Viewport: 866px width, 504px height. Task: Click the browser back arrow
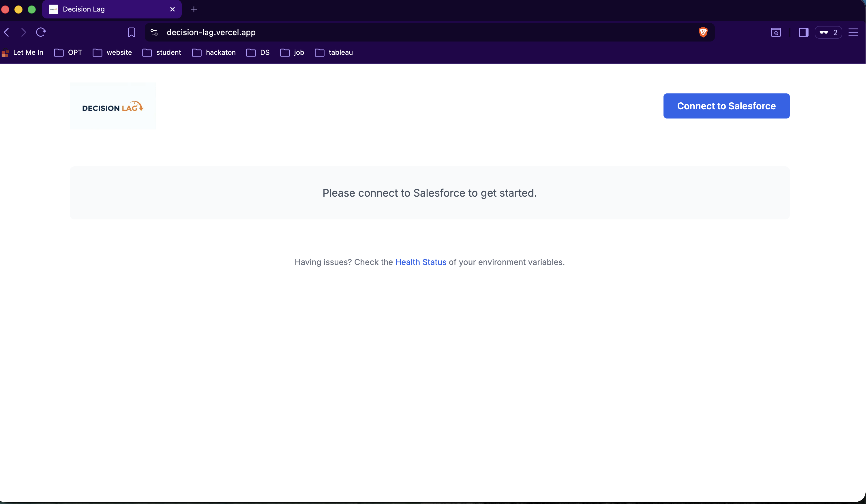click(7, 32)
